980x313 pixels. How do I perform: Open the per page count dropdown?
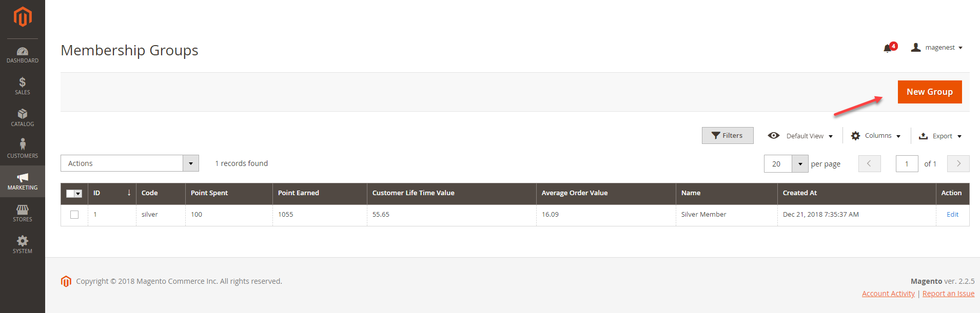tap(800, 164)
